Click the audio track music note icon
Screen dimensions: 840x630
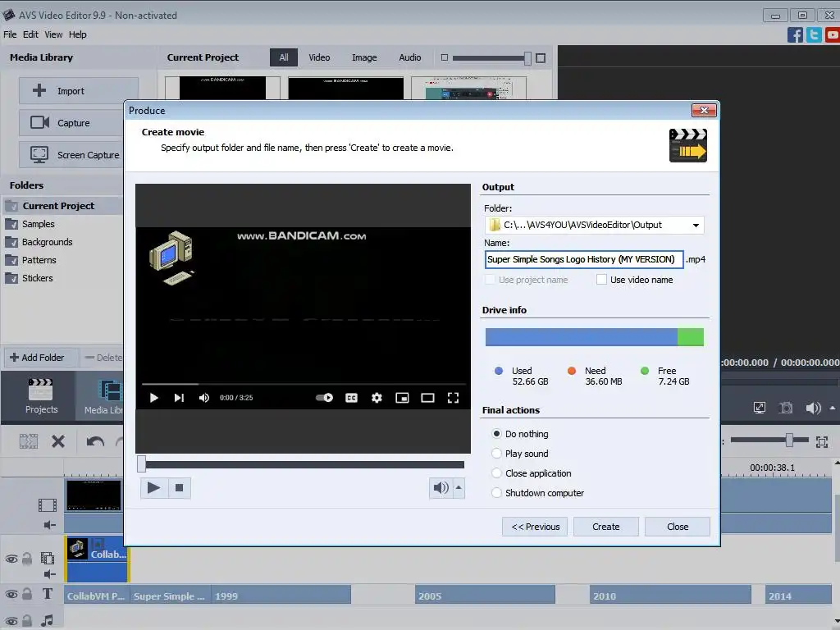click(47, 620)
